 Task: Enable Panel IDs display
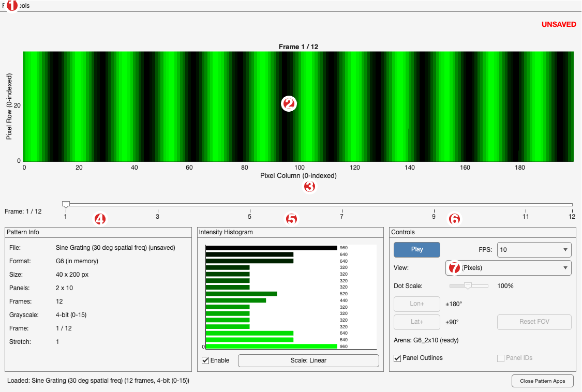tap(500, 357)
